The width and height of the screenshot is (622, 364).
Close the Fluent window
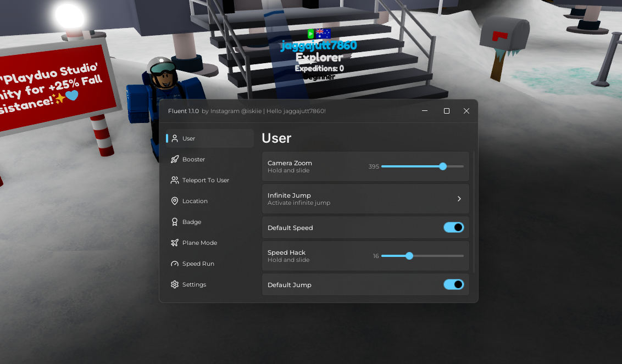[x=466, y=111]
